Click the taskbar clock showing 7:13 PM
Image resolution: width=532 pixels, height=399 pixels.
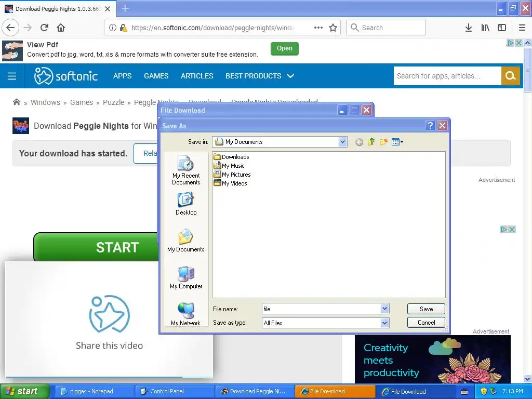tap(513, 391)
